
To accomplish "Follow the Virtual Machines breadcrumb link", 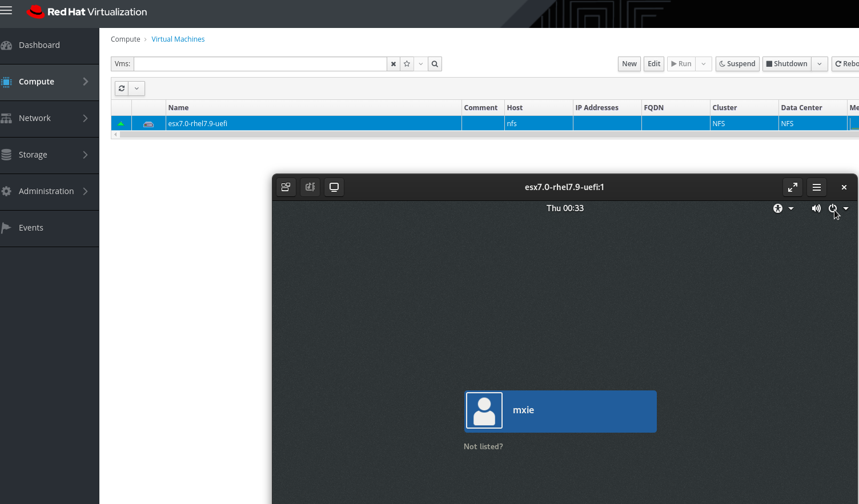I will 178,39.
